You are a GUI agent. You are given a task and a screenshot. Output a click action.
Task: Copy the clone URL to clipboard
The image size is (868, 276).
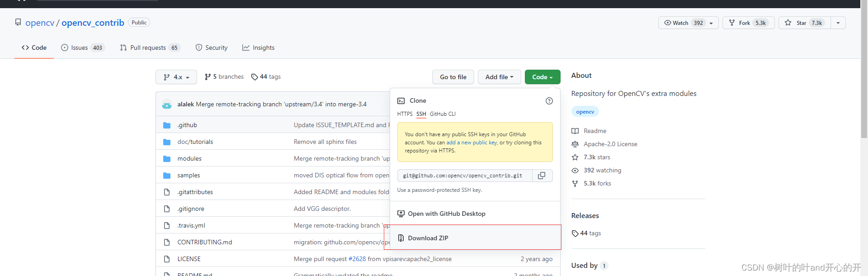coord(542,176)
